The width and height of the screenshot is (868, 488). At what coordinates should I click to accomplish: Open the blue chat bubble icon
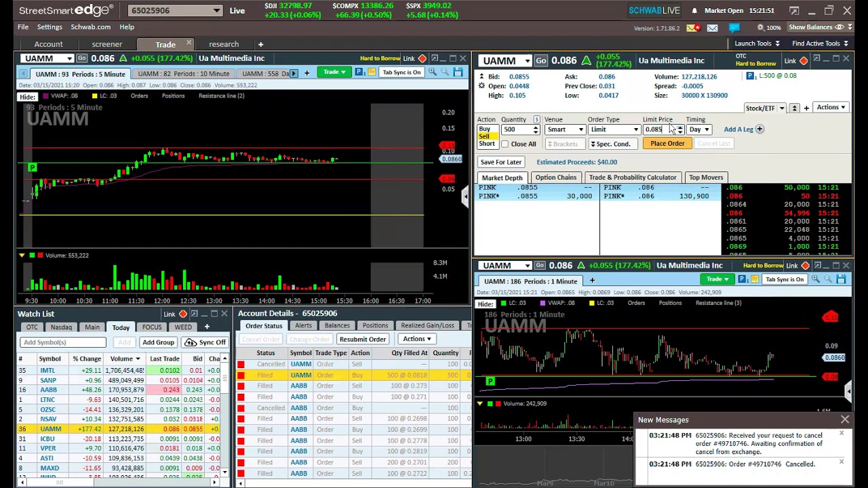coord(734,28)
